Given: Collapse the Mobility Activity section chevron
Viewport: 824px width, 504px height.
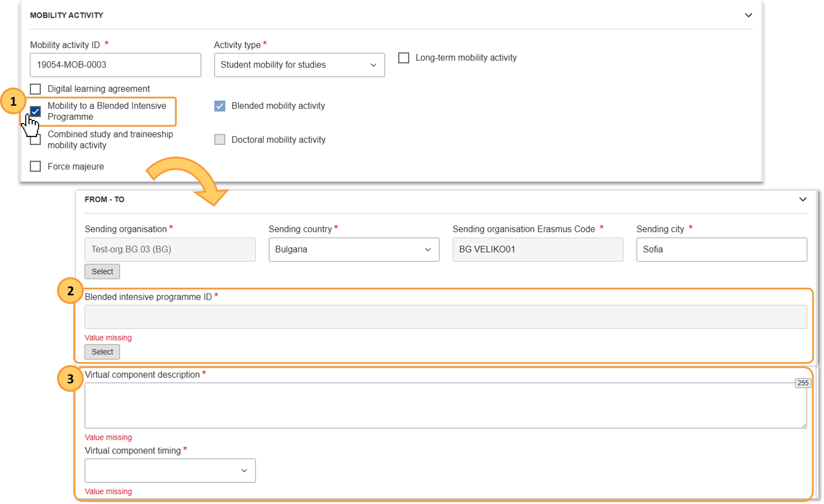Looking at the screenshot, I should click(748, 15).
